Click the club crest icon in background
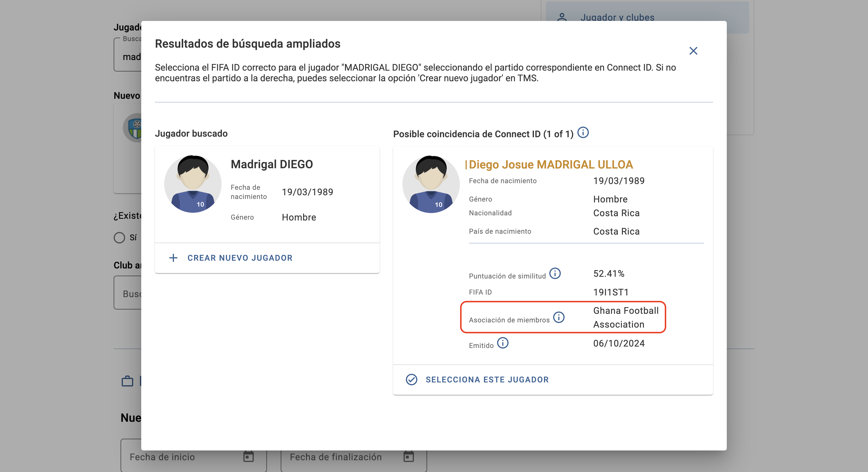Viewport: 868px width, 472px height. 132,128
